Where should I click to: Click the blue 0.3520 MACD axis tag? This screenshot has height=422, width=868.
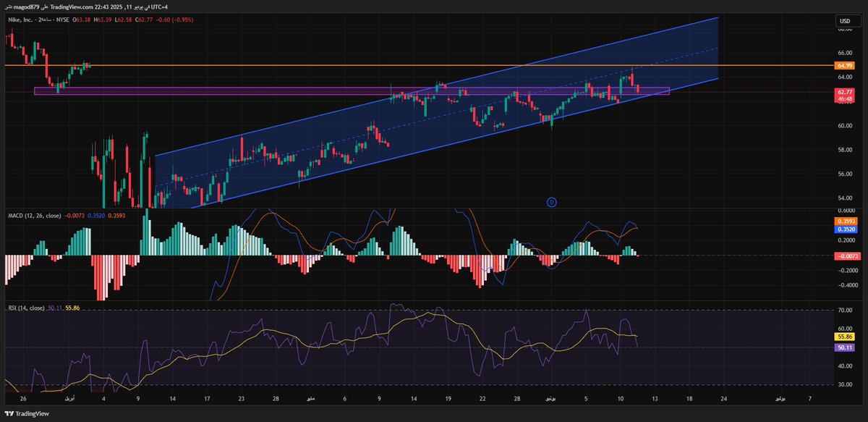pos(844,229)
